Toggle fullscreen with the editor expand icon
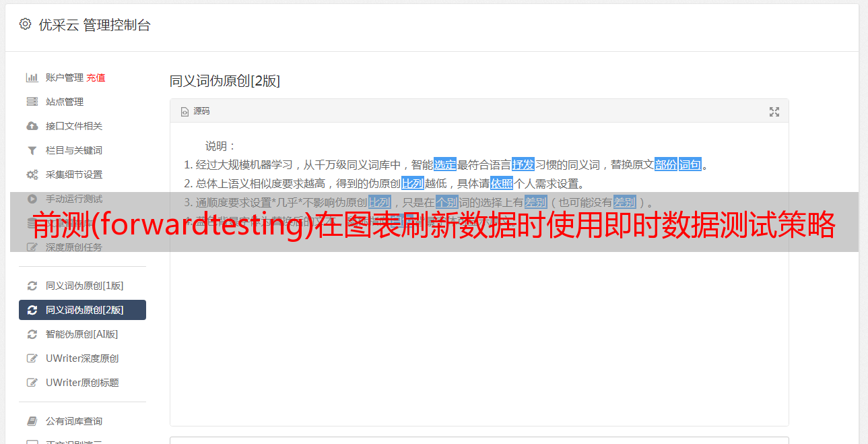 coord(774,112)
